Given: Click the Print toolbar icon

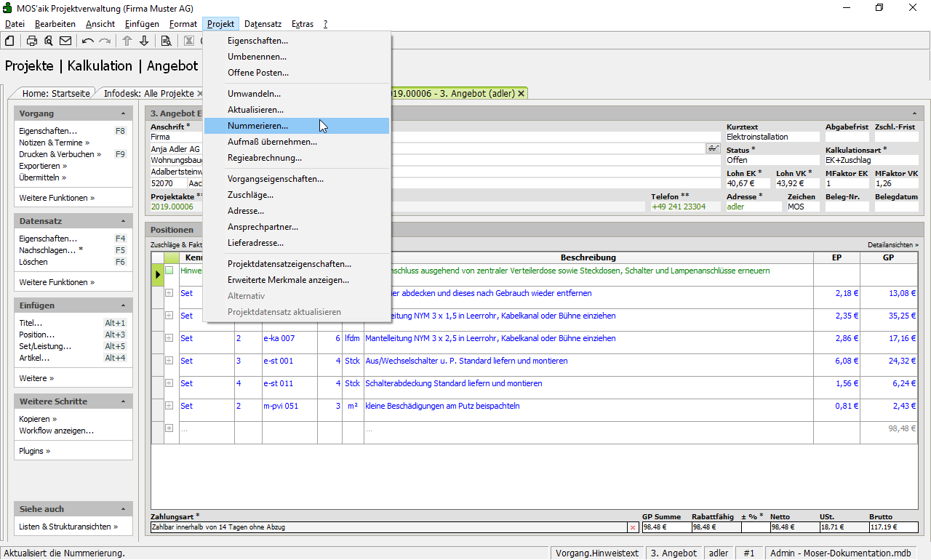Looking at the screenshot, I should [32, 41].
